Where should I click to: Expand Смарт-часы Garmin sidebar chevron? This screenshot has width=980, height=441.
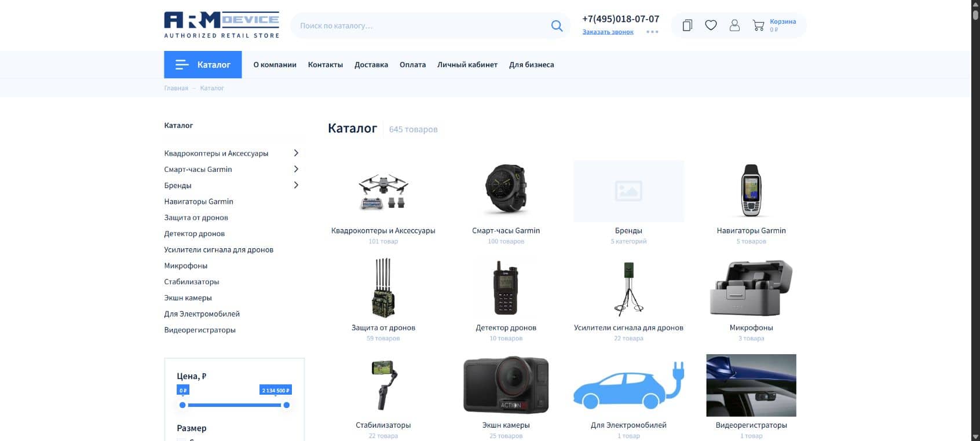(296, 169)
